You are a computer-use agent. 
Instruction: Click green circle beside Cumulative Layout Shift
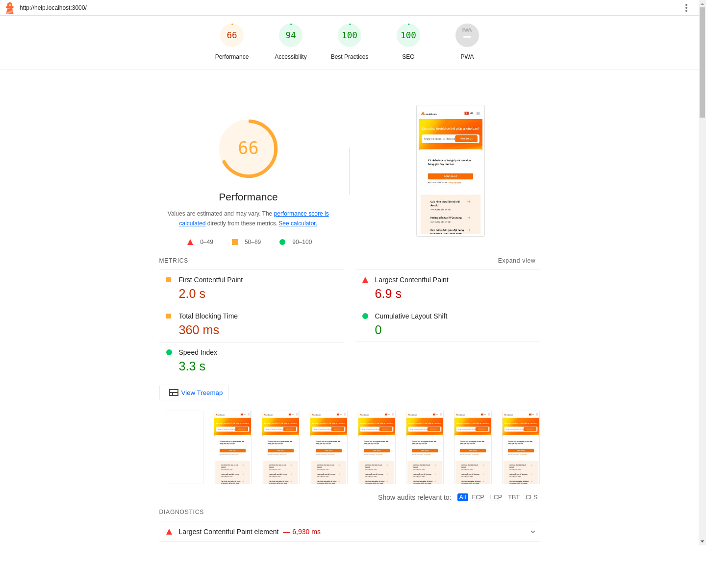(365, 316)
